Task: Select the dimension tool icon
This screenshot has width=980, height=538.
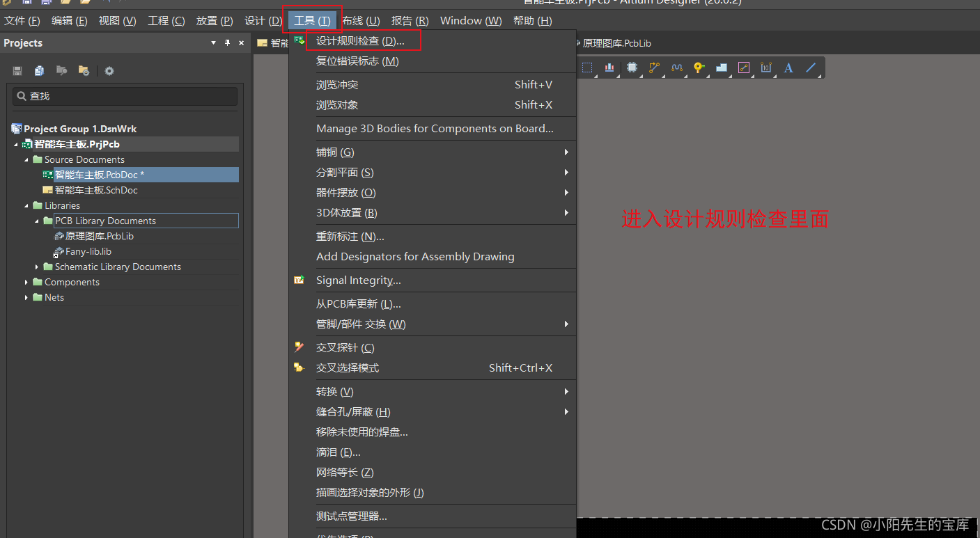Action: tap(766, 68)
